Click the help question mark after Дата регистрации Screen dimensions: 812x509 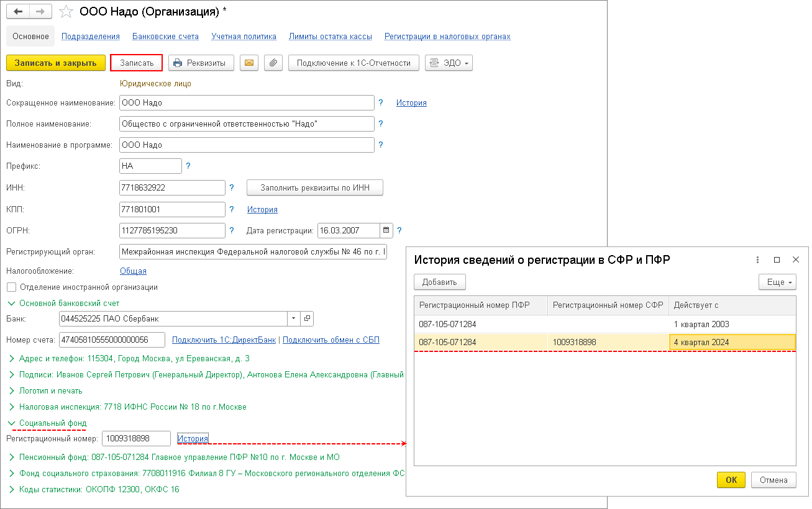399,230
